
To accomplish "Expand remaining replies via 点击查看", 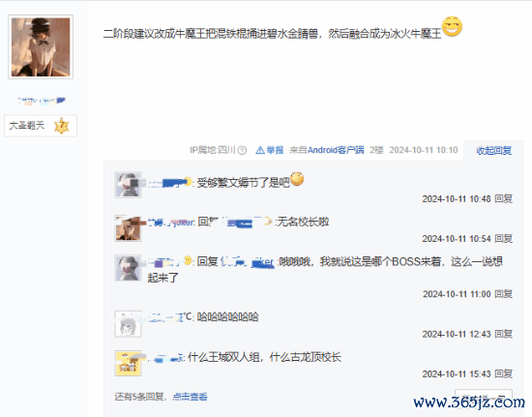I will 190,397.
